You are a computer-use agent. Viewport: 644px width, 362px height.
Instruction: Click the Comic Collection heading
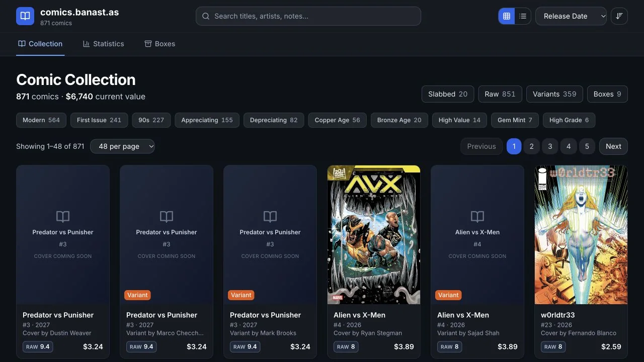click(76, 79)
